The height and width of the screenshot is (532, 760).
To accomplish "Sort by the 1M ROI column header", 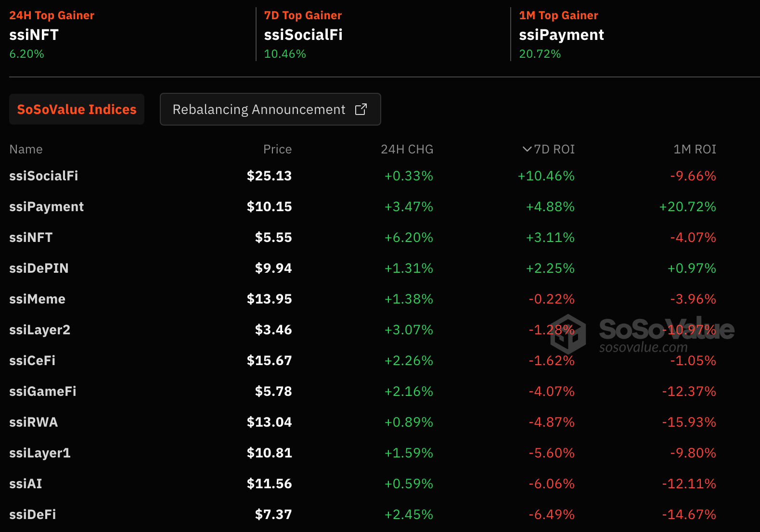I will 695,149.
